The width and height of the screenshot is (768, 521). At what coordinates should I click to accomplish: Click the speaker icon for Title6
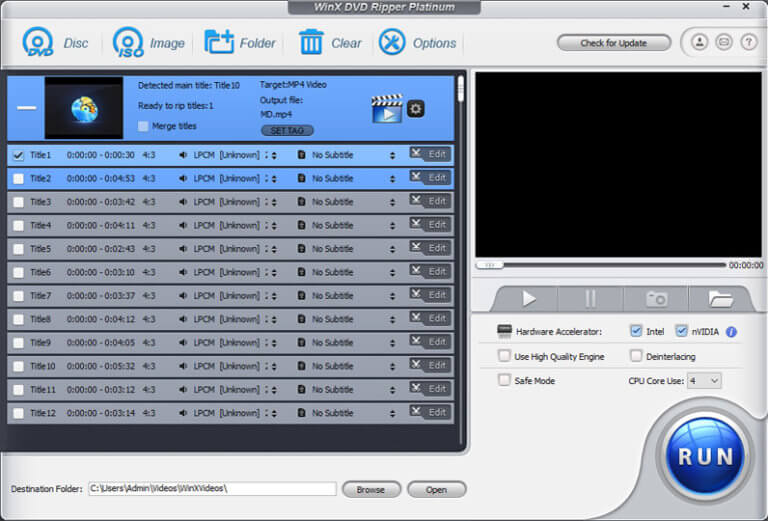coord(183,272)
